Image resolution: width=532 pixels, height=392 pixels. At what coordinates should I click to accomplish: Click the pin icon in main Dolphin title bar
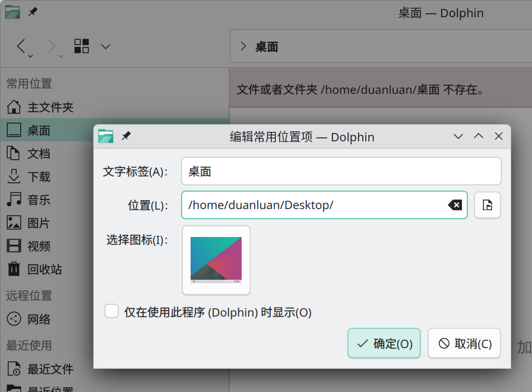pos(33,12)
